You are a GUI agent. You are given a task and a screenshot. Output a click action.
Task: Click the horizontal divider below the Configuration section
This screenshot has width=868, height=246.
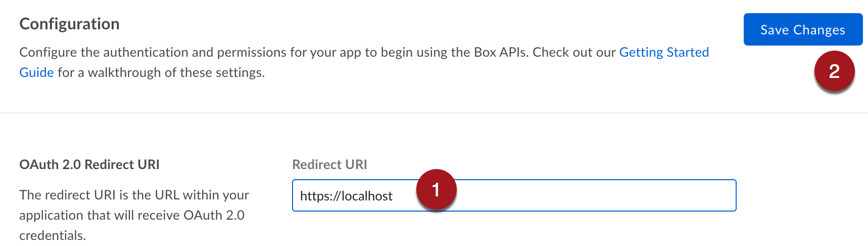tap(434, 112)
